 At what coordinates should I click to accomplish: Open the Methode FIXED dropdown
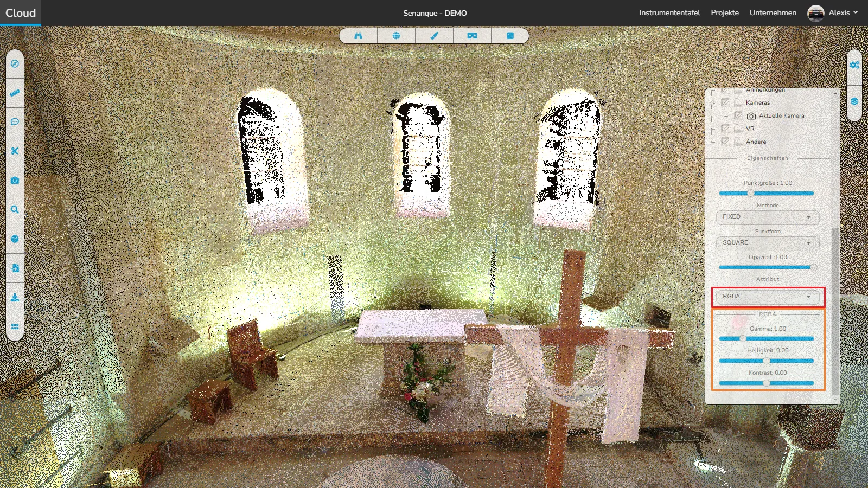click(x=768, y=217)
